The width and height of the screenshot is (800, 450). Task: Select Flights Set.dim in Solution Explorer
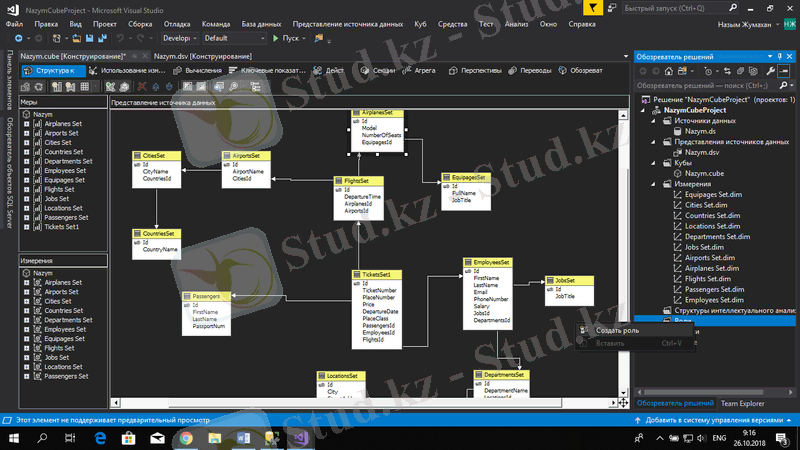[708, 279]
